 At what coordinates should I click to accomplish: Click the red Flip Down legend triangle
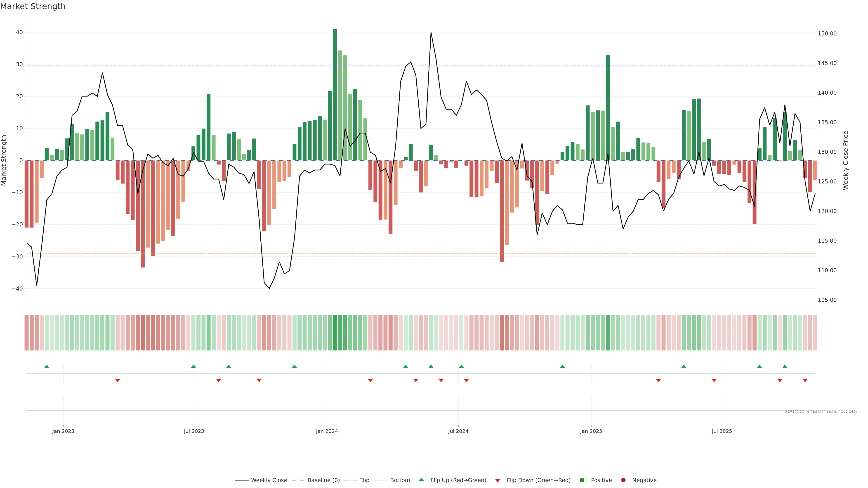[x=498, y=481]
